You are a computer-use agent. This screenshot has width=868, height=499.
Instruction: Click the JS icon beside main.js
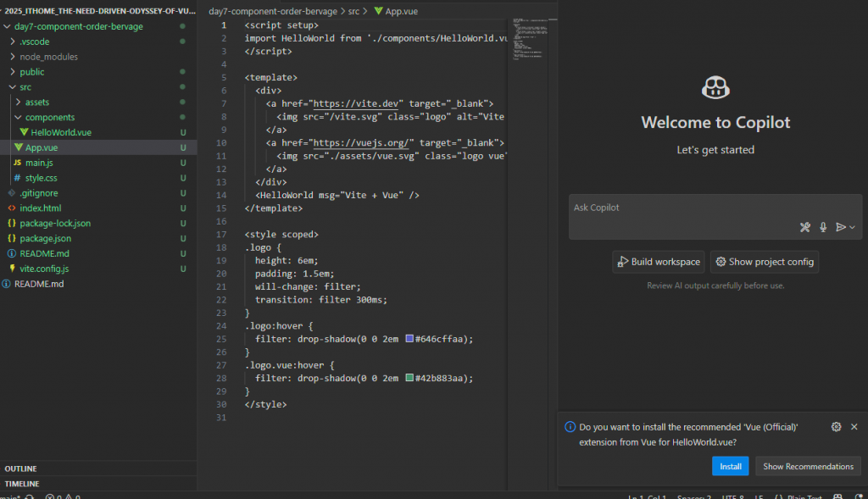(x=17, y=163)
